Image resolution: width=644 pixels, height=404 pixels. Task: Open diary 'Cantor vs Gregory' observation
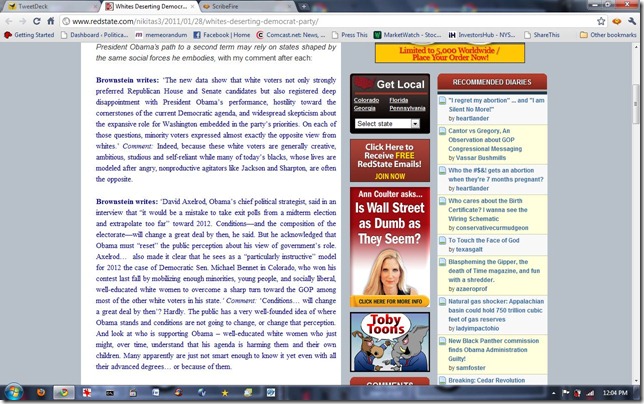point(485,140)
